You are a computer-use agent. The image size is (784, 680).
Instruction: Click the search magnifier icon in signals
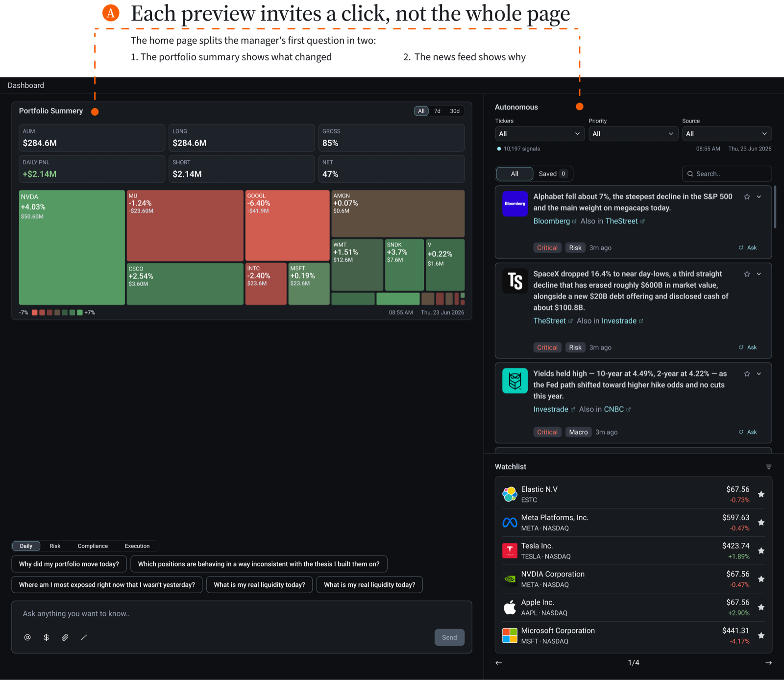(x=690, y=174)
